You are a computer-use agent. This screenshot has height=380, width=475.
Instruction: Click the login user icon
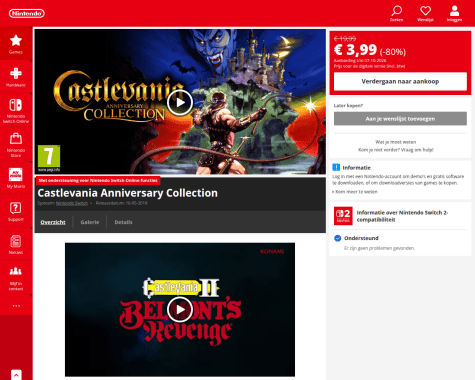454,11
